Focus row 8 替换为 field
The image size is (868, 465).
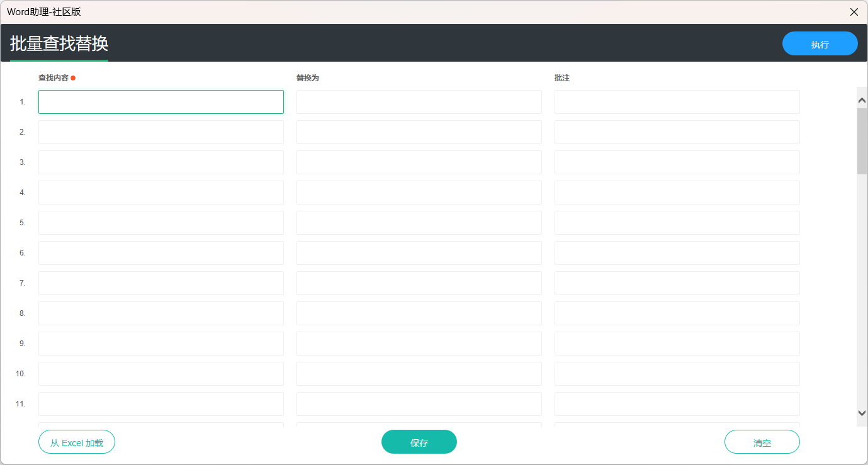click(419, 313)
